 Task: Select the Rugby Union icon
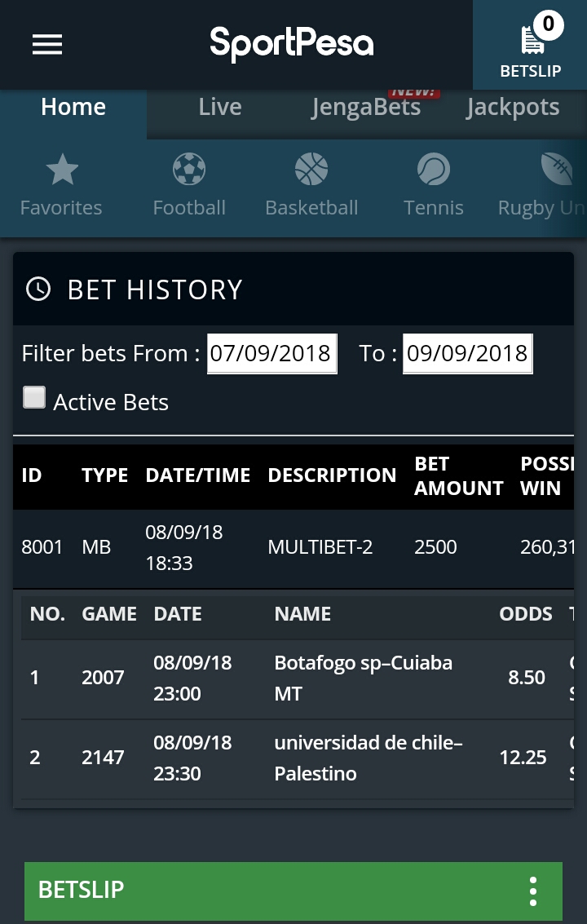(558, 170)
